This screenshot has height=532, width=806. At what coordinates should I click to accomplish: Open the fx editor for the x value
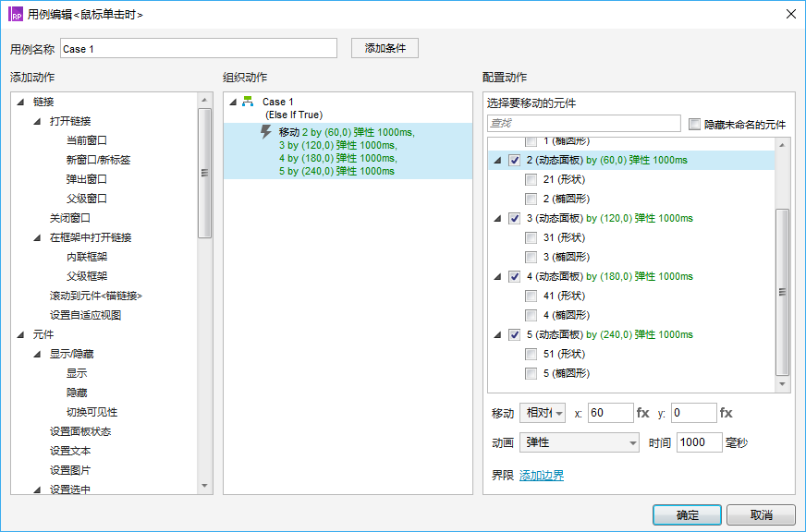pos(643,413)
